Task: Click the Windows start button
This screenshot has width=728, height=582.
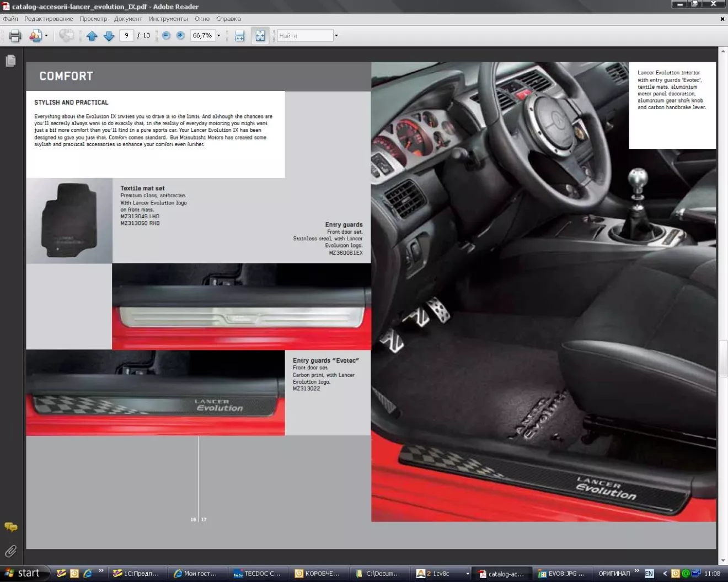Action: [22, 573]
